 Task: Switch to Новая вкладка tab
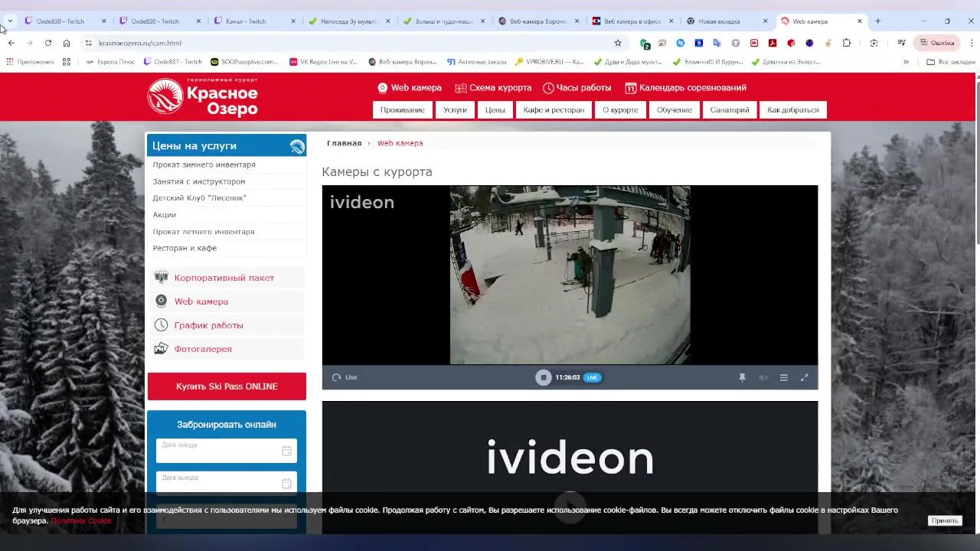coord(727,21)
